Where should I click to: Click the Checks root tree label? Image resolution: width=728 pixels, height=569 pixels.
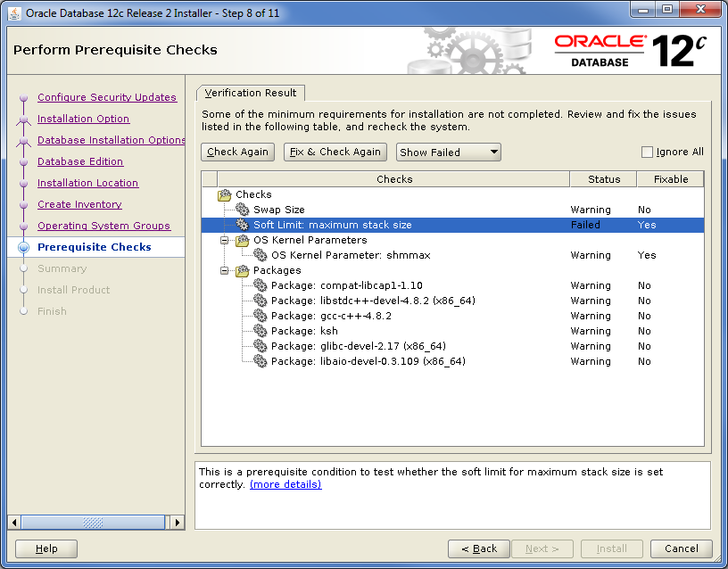tap(253, 194)
